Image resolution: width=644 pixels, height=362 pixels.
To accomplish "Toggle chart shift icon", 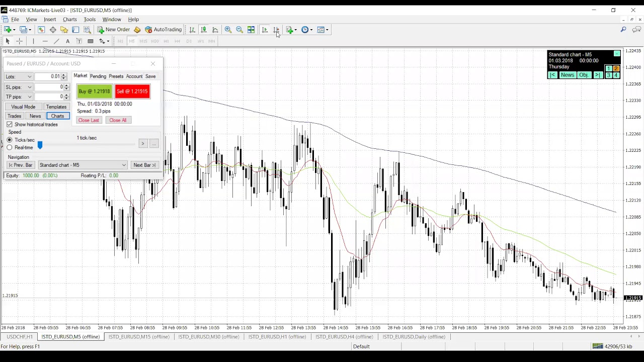I will pos(276,30).
